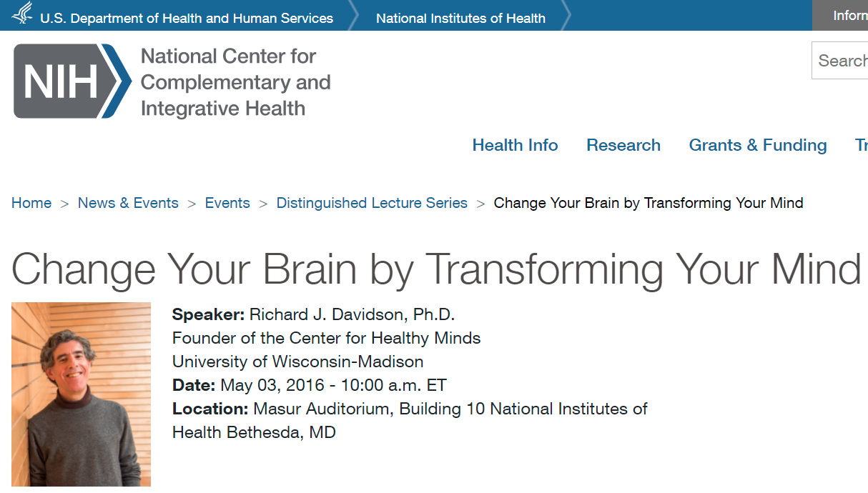Open Distinguished Lecture Series breadcrumb link
The width and height of the screenshot is (868, 493).
372,203
